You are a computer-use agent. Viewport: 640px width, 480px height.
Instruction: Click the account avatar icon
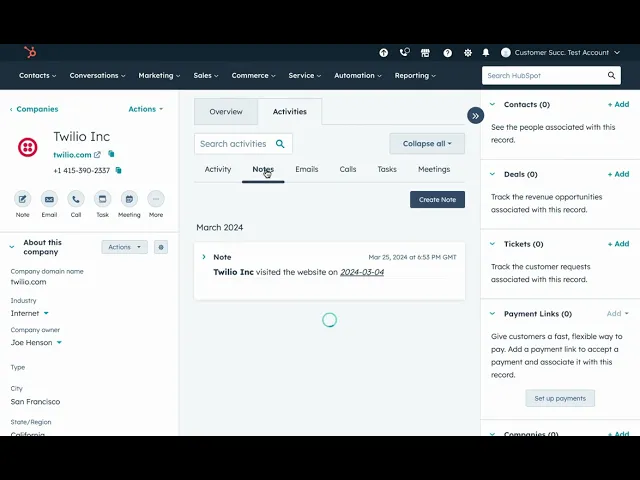(x=506, y=53)
